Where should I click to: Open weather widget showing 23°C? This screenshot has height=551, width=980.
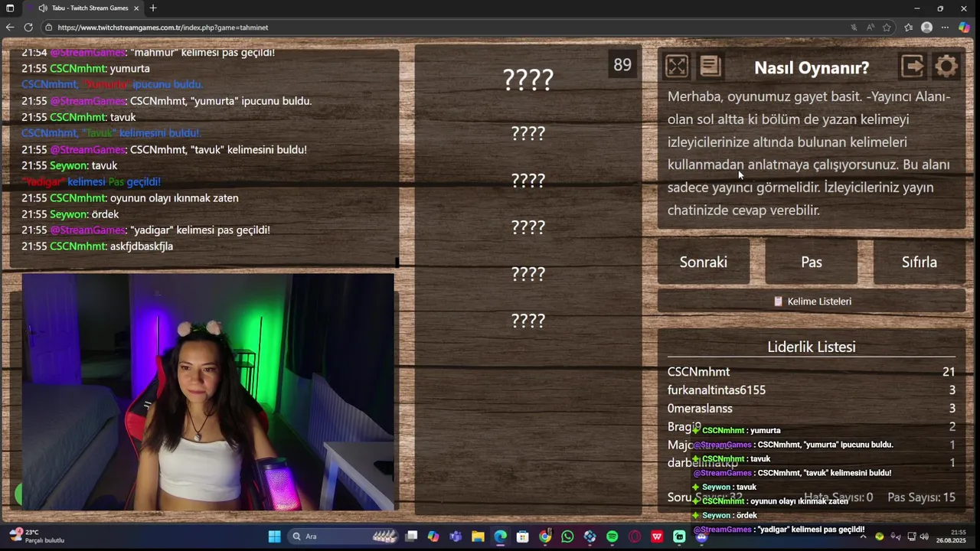[x=37, y=536]
